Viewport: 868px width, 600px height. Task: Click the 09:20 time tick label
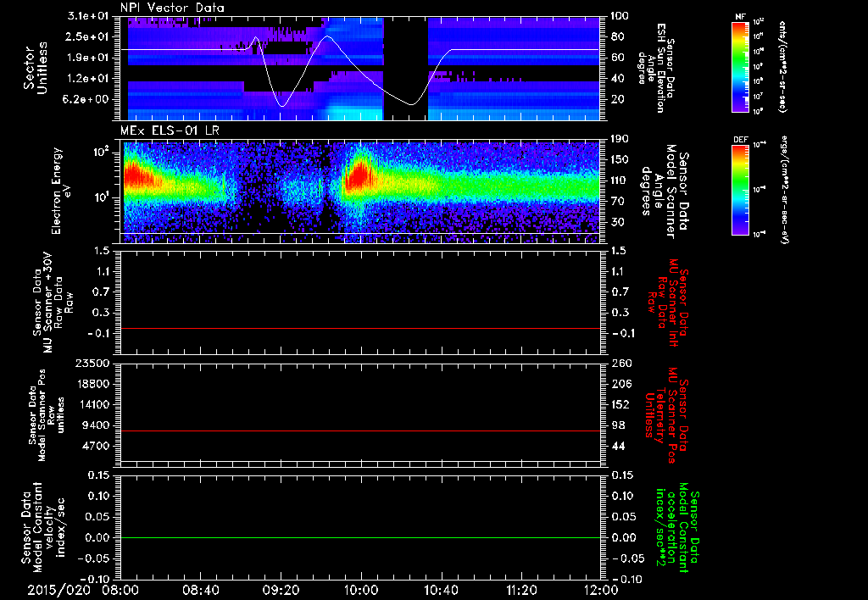(x=281, y=590)
